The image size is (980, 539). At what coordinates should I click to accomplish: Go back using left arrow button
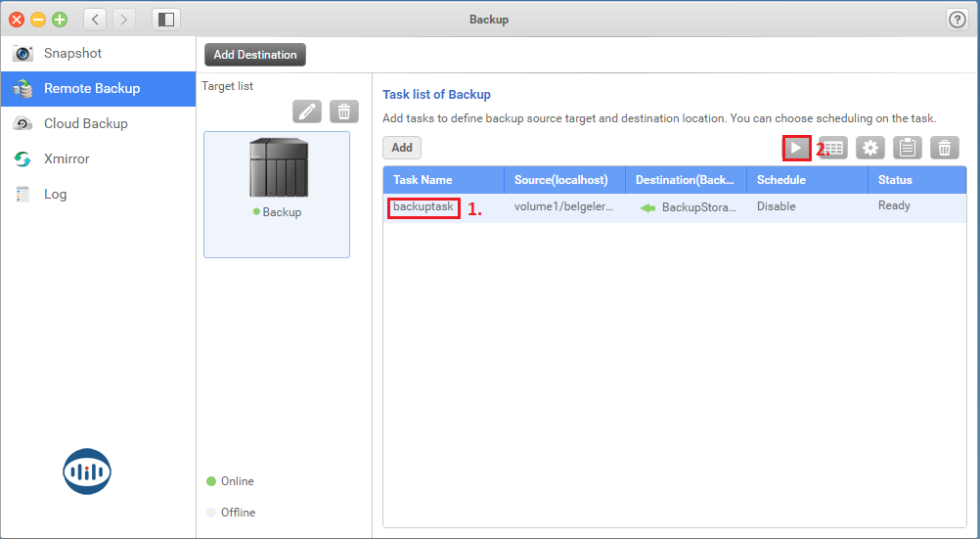coord(95,19)
